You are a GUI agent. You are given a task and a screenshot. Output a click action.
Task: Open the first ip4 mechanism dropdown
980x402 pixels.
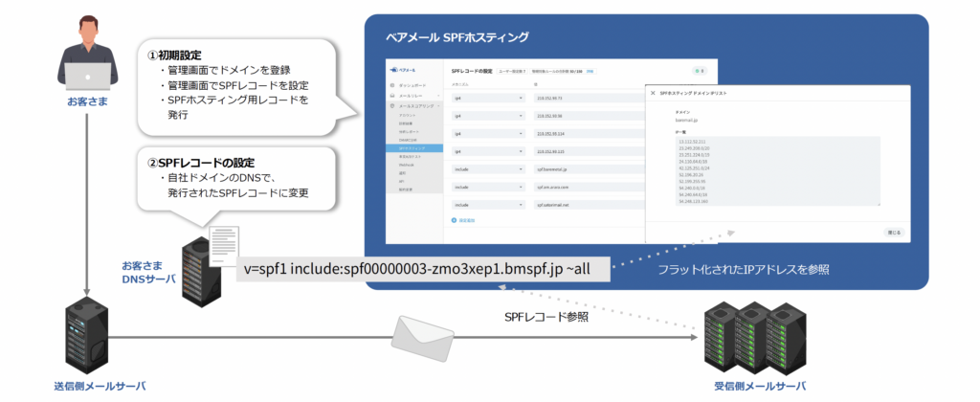coord(488,98)
